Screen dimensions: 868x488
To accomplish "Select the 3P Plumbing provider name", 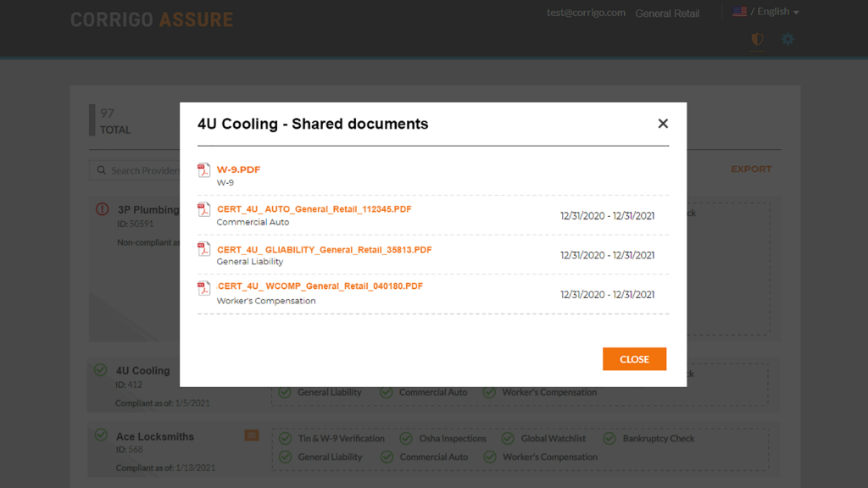I will pyautogui.click(x=148, y=210).
